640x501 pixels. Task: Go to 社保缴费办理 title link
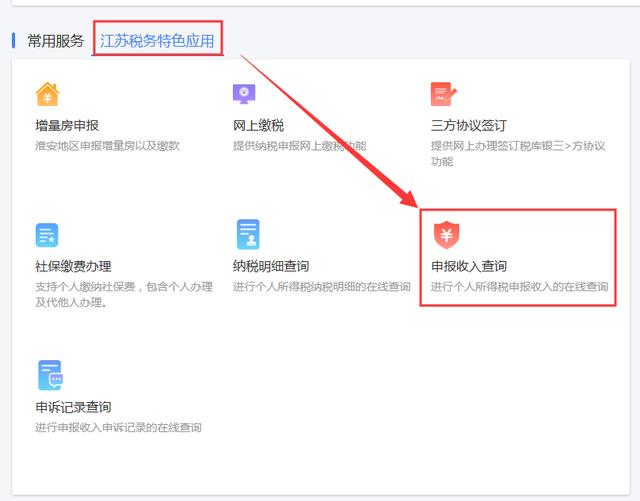[73, 266]
